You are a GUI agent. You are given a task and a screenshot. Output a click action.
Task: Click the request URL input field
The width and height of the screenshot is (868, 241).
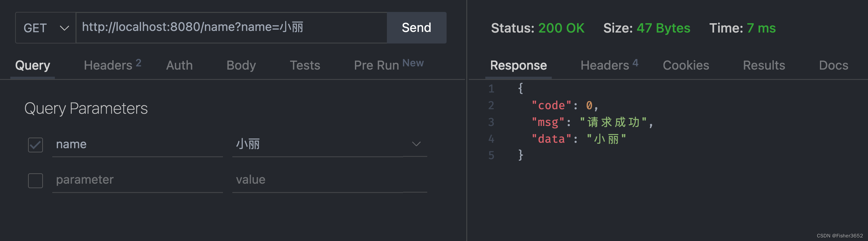coord(231,28)
